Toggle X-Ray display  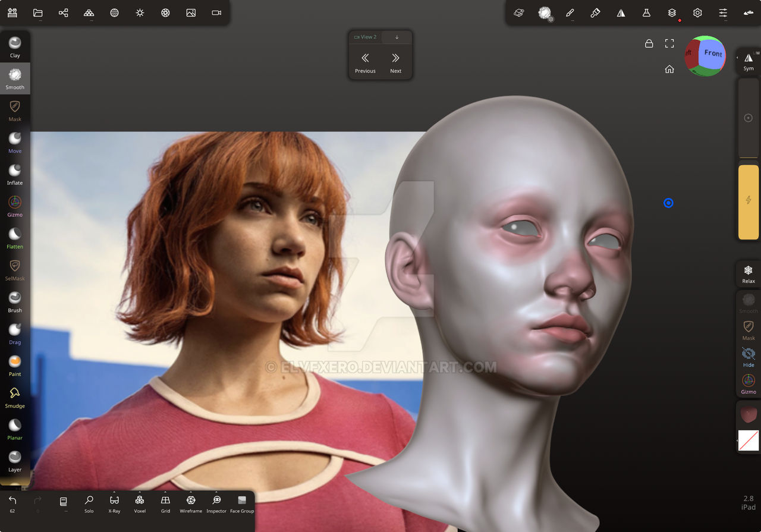tap(114, 503)
